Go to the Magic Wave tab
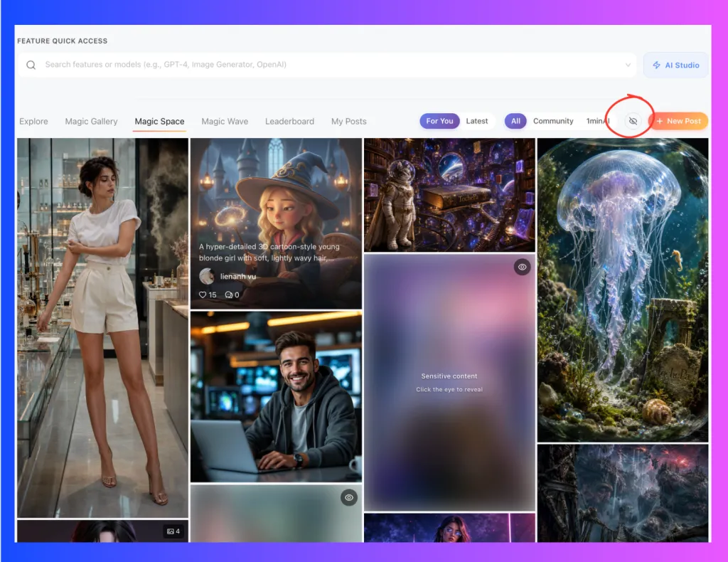 225,121
